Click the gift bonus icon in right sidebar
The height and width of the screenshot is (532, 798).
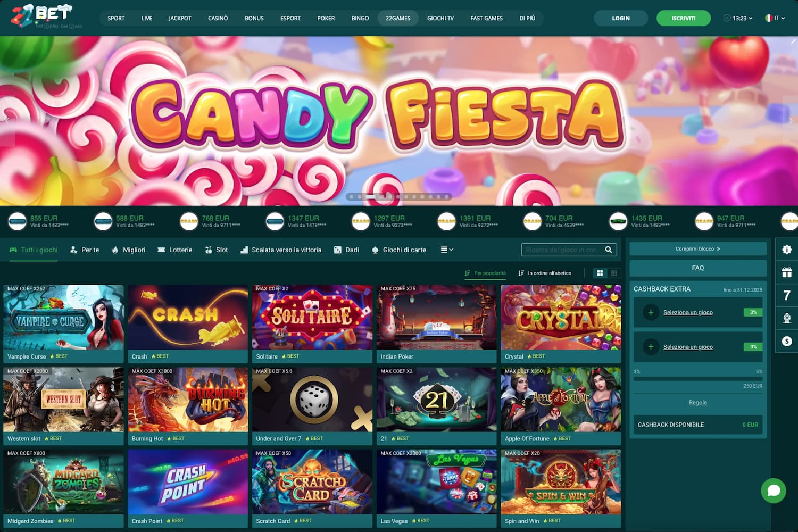point(786,272)
